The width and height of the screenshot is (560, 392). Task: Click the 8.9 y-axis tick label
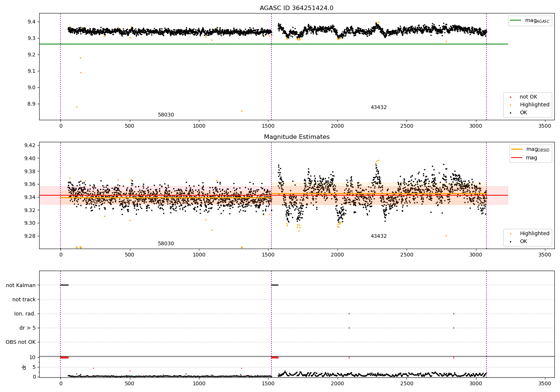click(31, 104)
